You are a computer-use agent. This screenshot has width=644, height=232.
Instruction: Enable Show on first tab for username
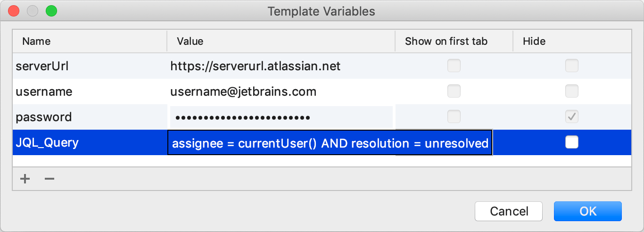click(454, 91)
